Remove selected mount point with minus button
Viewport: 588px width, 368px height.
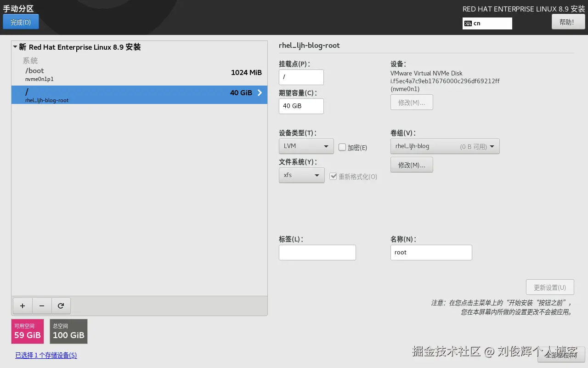[x=42, y=306]
